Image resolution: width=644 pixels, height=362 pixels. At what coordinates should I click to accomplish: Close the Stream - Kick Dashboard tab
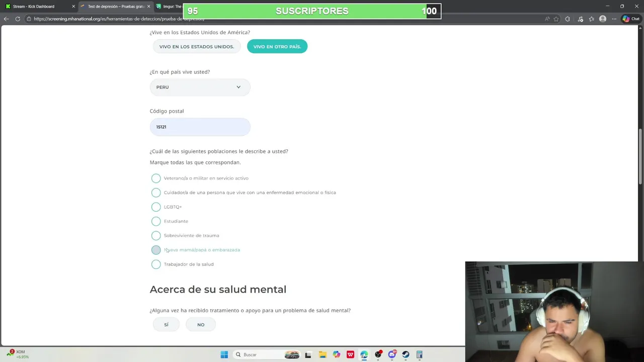click(73, 7)
